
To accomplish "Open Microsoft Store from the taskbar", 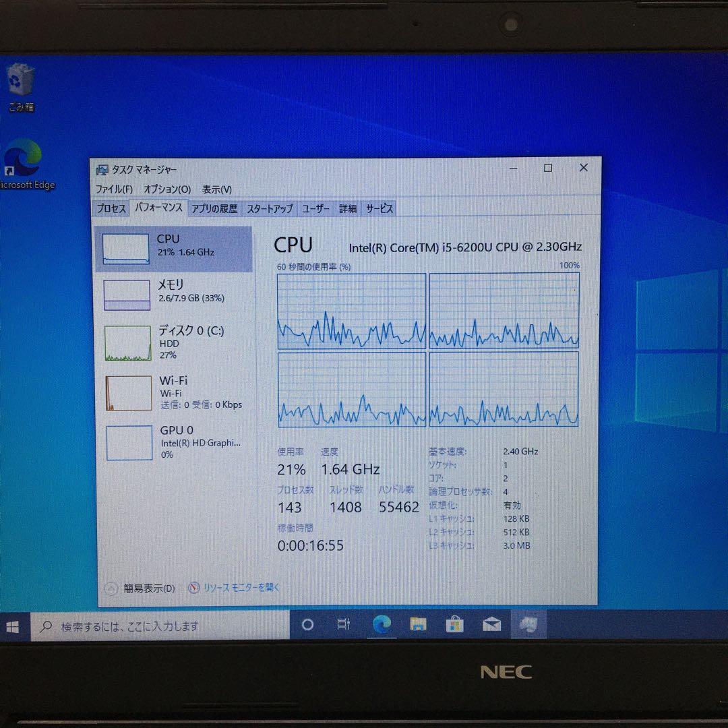I will 454,625.
